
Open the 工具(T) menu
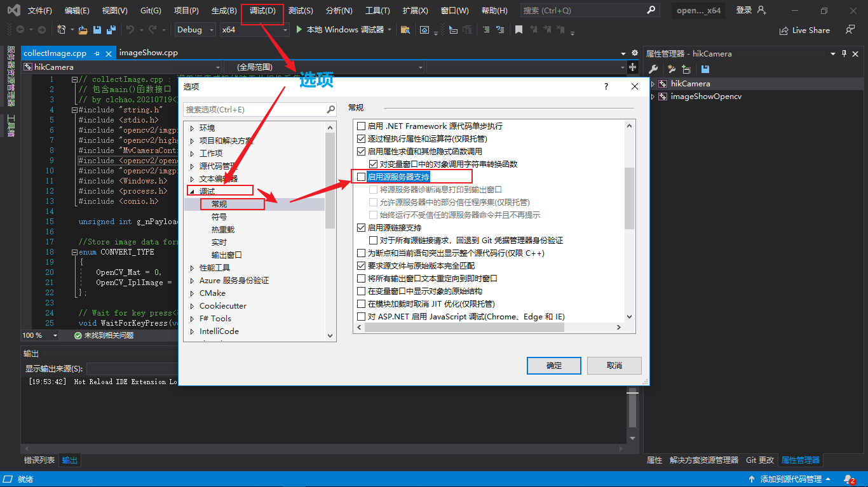[377, 11]
